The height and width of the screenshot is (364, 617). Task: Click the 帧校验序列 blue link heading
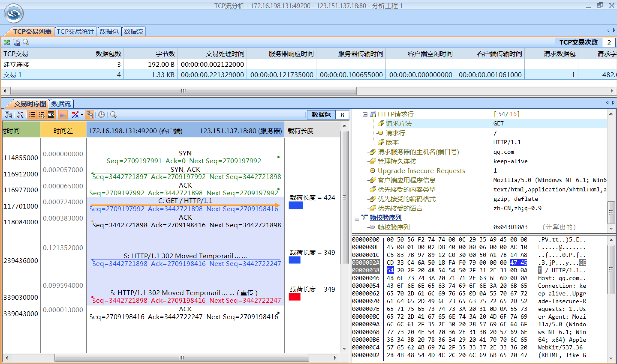coord(385,218)
